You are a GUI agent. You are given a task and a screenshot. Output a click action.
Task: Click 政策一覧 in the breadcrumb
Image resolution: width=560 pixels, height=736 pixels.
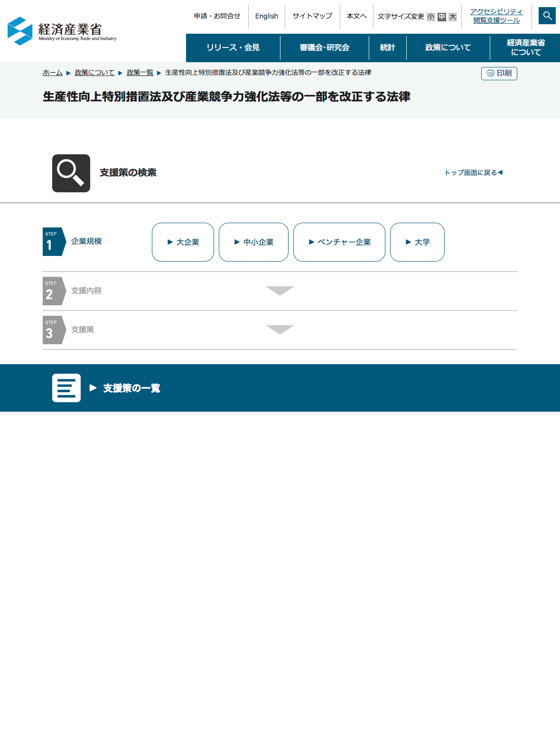(140, 73)
